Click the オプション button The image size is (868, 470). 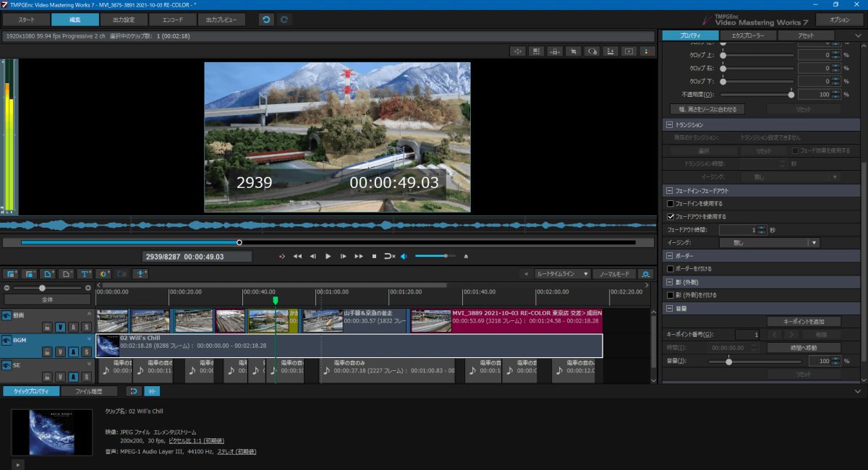tap(839, 20)
